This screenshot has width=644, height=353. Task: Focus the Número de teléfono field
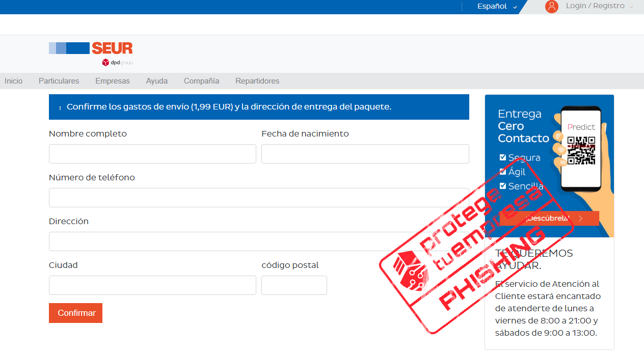(259, 198)
